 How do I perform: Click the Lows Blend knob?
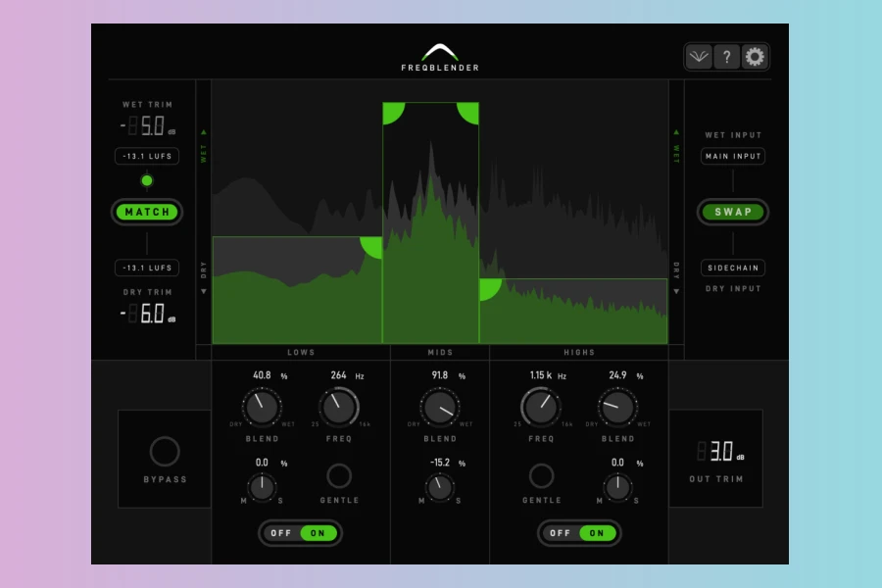coord(262,406)
